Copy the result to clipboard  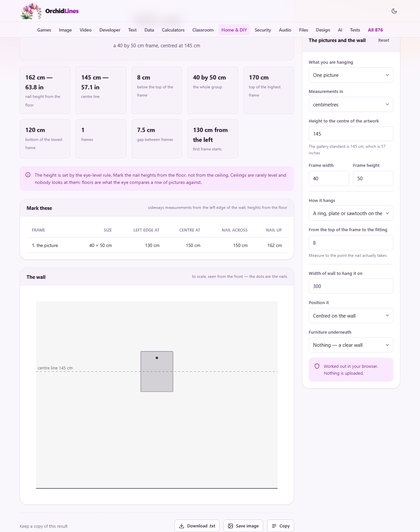[x=281, y=526]
